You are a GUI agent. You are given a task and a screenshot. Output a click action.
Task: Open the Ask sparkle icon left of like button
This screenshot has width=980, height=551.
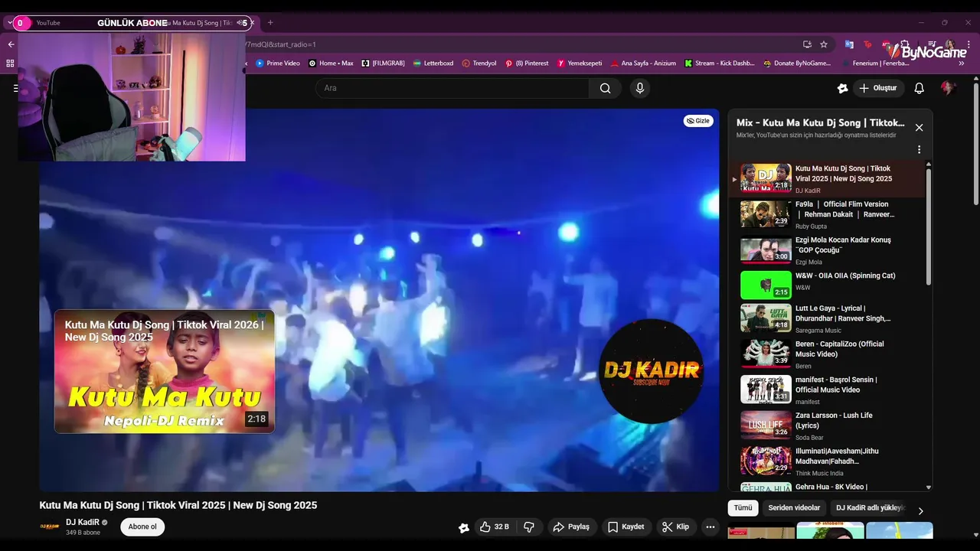[463, 527]
